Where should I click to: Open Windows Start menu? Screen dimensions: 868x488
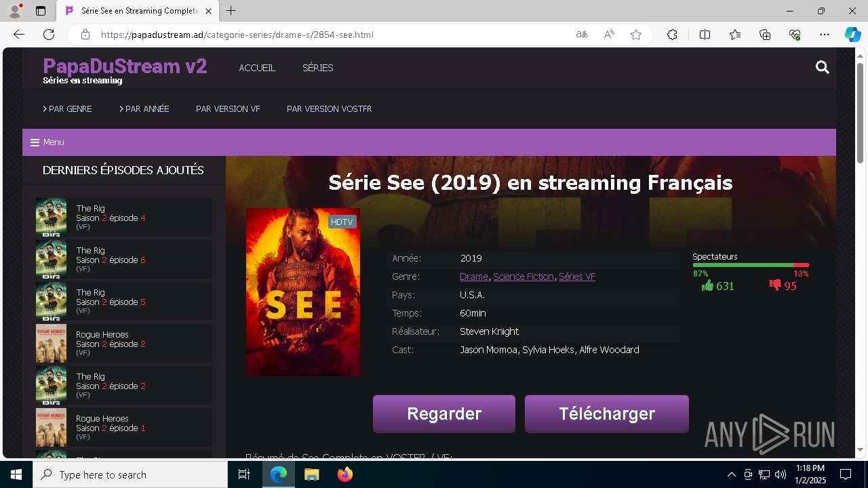(x=16, y=474)
